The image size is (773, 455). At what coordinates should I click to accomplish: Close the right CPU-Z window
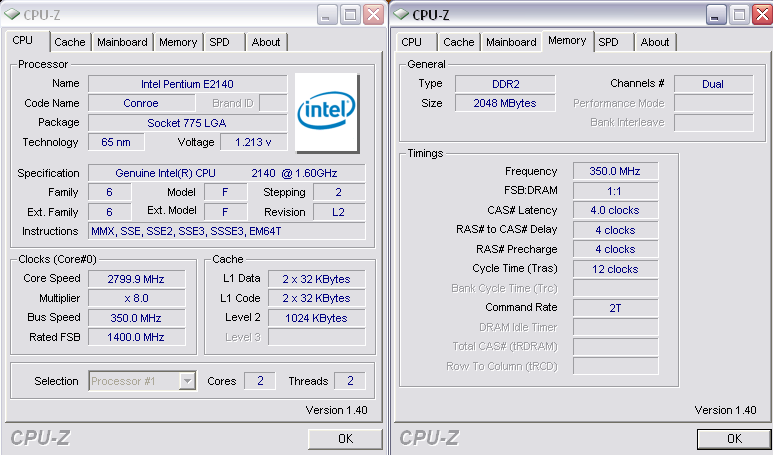(761, 14)
